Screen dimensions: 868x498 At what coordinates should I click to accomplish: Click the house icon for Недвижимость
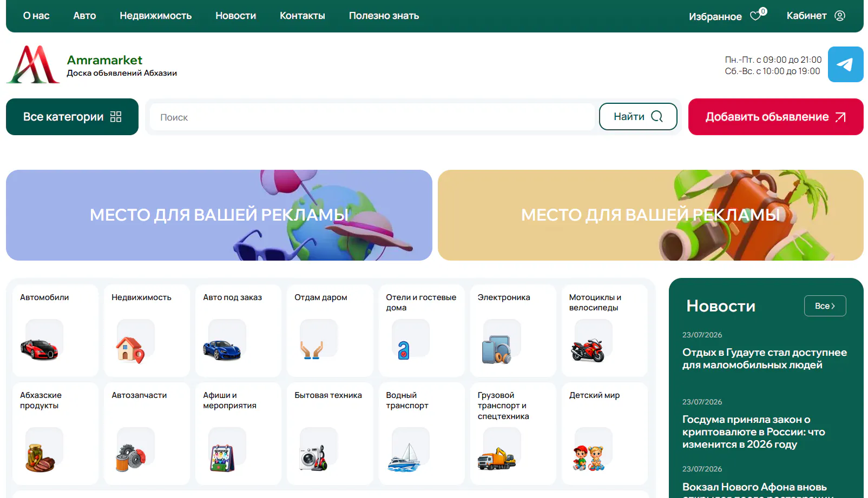point(130,350)
